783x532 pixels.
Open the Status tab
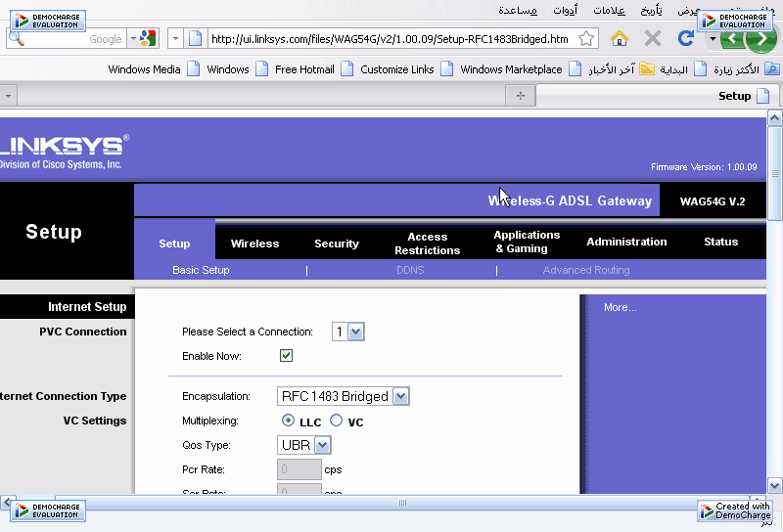click(720, 242)
